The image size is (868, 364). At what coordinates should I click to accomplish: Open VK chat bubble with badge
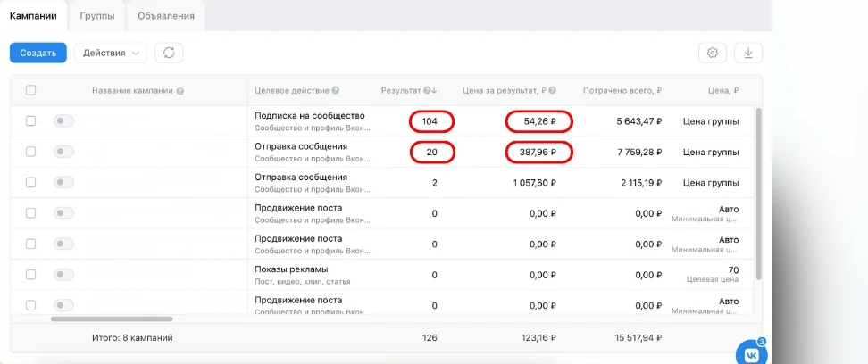(751, 353)
